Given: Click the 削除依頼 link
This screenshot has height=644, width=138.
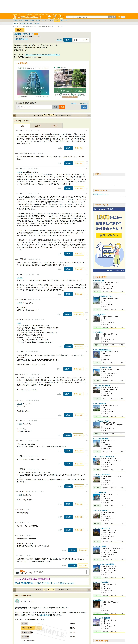Looking at the screenshot, I should (59, 40).
